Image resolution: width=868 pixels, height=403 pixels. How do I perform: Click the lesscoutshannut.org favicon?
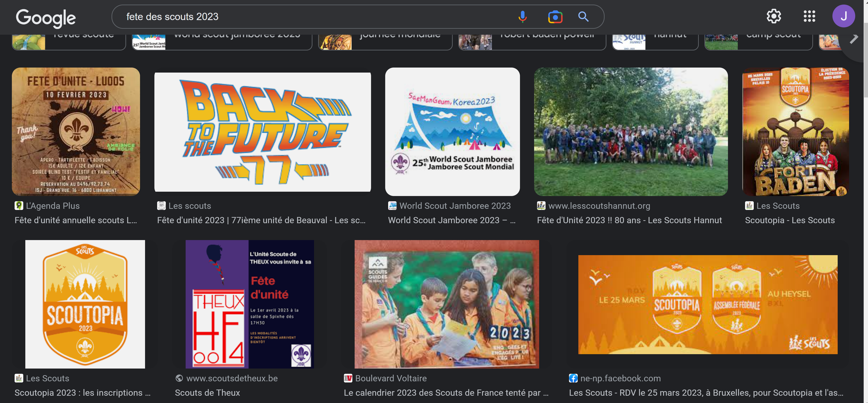tap(541, 205)
